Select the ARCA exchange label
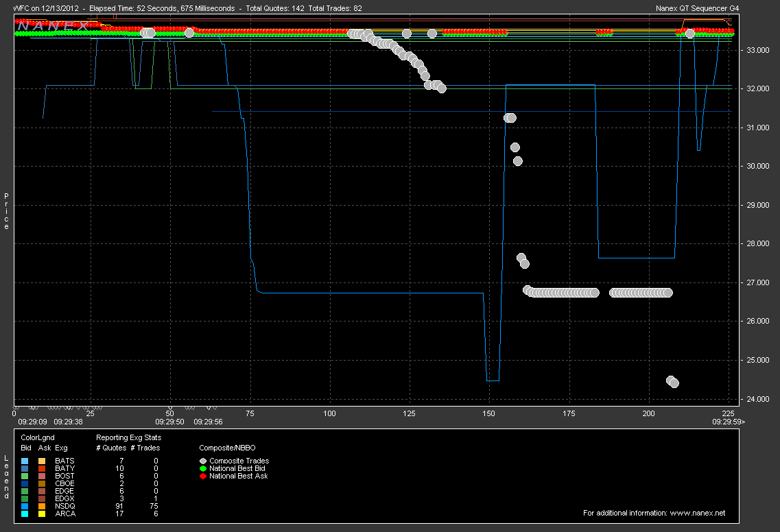Viewport: 780px width, 532px height. 65,513
